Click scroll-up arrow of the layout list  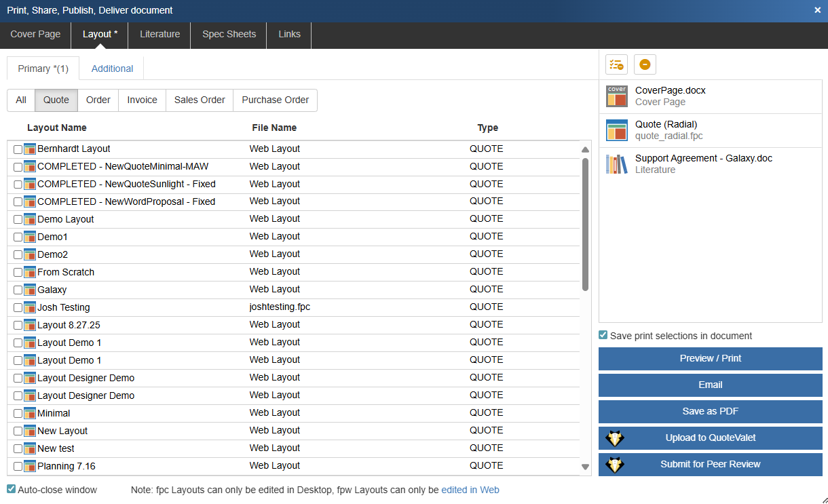(585, 150)
